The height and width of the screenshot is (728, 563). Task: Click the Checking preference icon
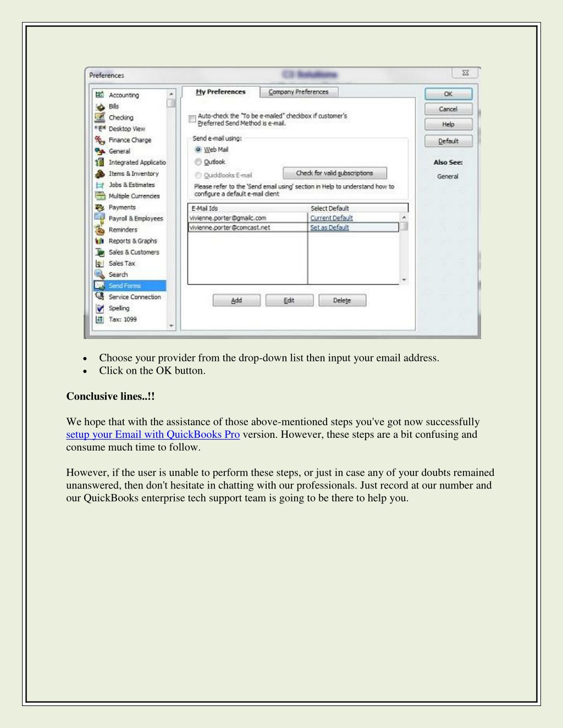(100, 118)
